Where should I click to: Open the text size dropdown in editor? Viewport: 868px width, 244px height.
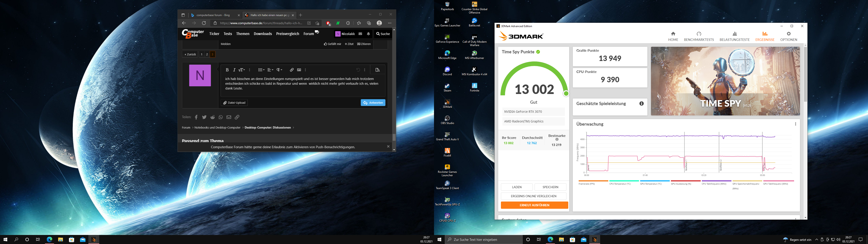click(x=242, y=70)
